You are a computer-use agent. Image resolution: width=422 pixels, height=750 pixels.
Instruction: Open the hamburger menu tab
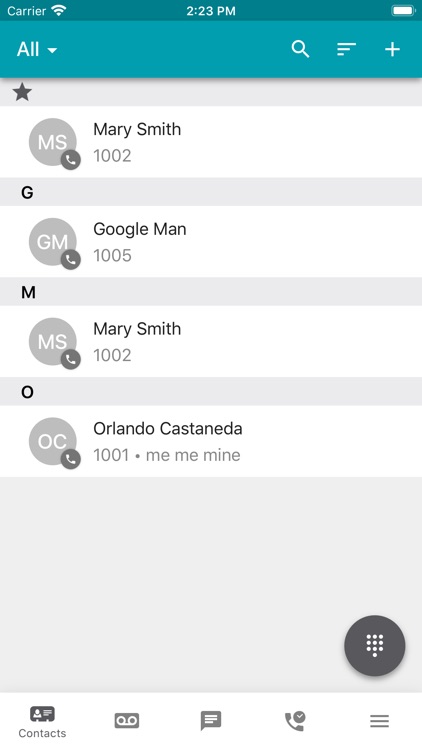pos(379,721)
